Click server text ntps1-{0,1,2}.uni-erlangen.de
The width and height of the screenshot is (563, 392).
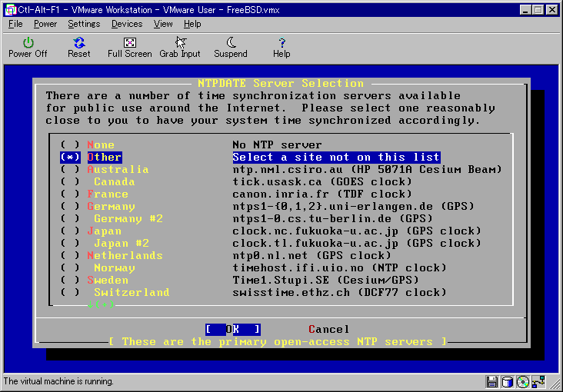pyautogui.click(x=333, y=207)
